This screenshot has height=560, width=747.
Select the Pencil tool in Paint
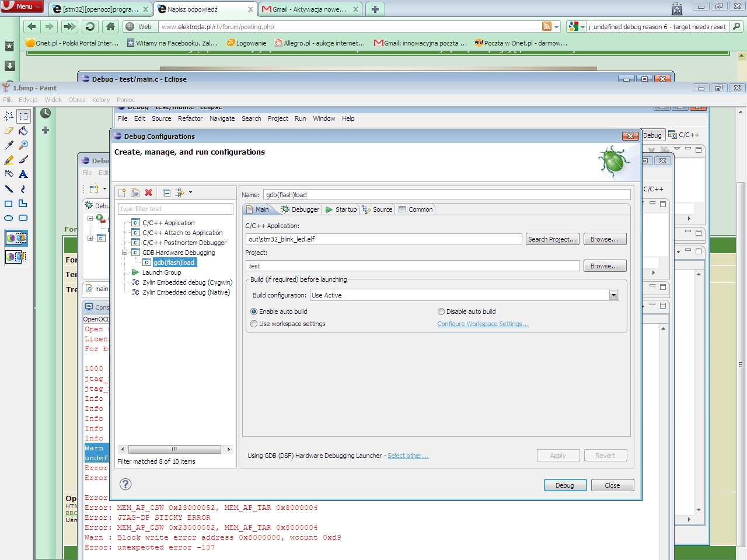tap(9, 160)
